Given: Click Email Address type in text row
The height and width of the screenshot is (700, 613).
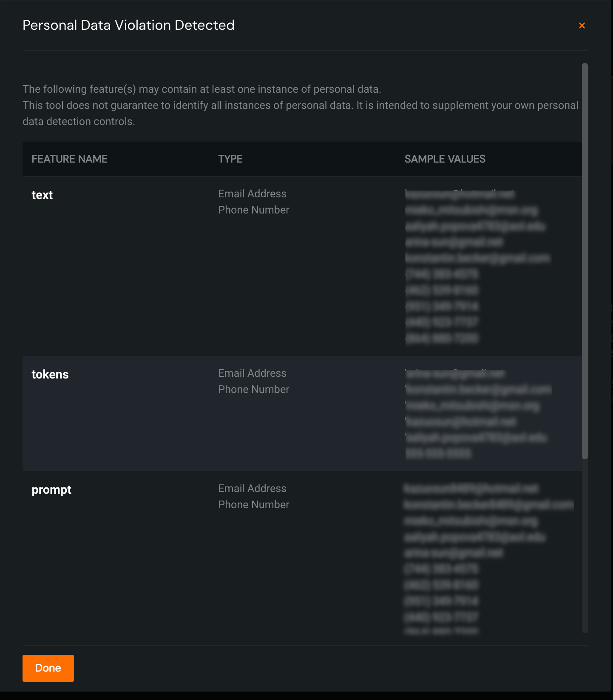Looking at the screenshot, I should pyautogui.click(x=252, y=194).
